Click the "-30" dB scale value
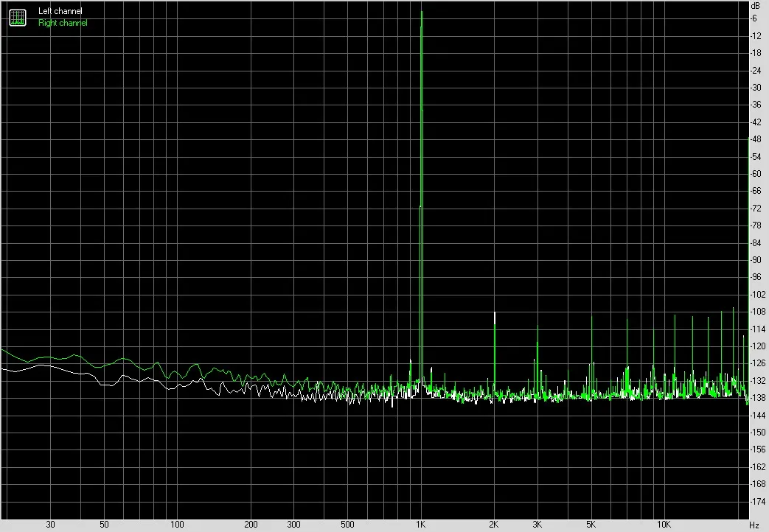This screenshot has height=532, width=769. coord(756,87)
